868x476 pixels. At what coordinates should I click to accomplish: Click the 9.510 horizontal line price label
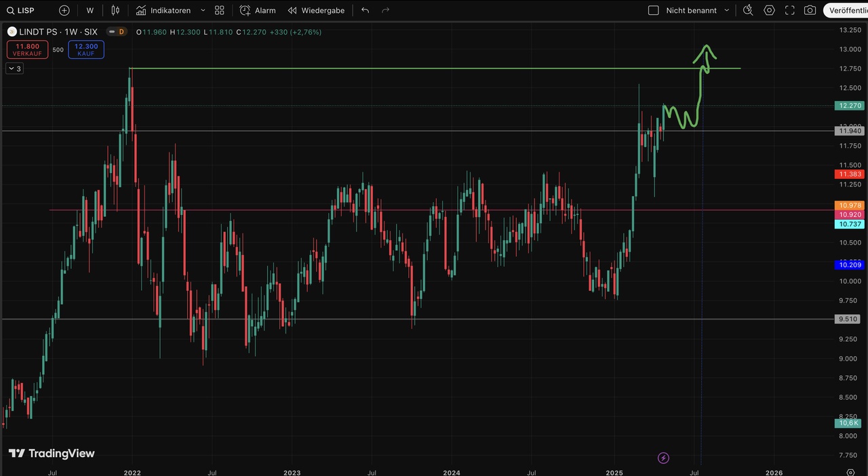tap(848, 319)
